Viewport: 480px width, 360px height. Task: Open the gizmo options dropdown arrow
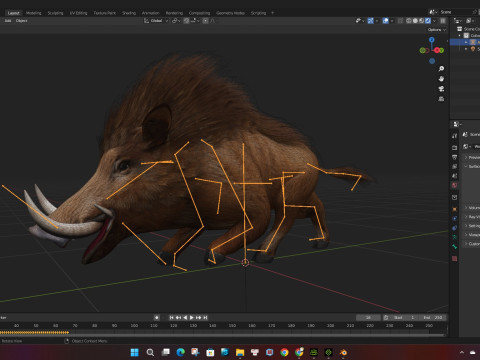(x=377, y=21)
